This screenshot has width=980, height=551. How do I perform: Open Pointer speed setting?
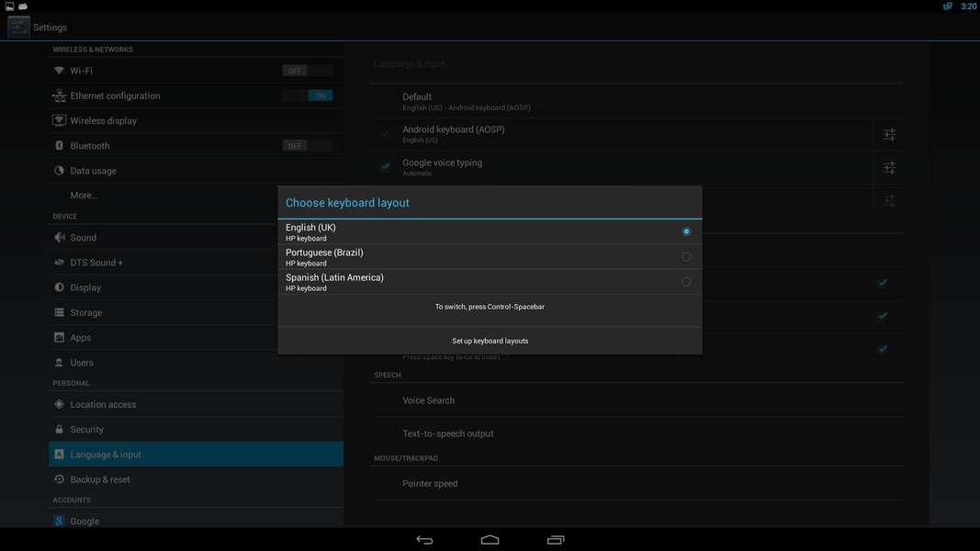click(636, 484)
